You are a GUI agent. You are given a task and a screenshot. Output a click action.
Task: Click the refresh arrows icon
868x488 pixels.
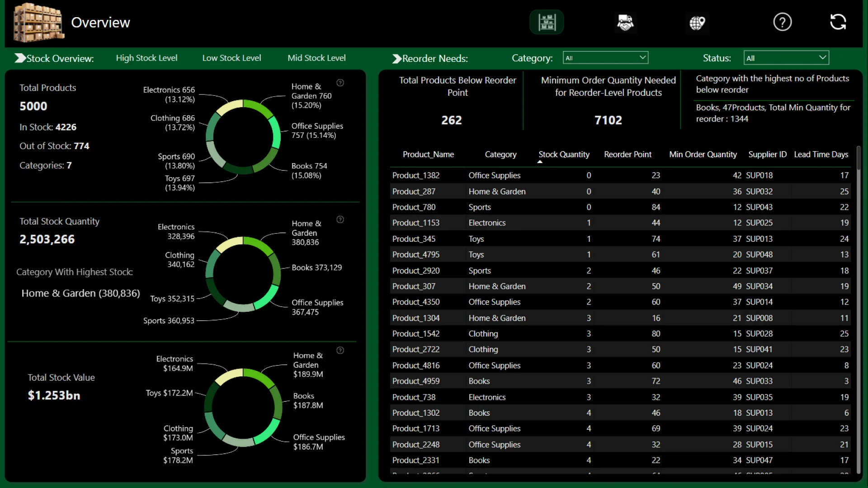point(838,22)
